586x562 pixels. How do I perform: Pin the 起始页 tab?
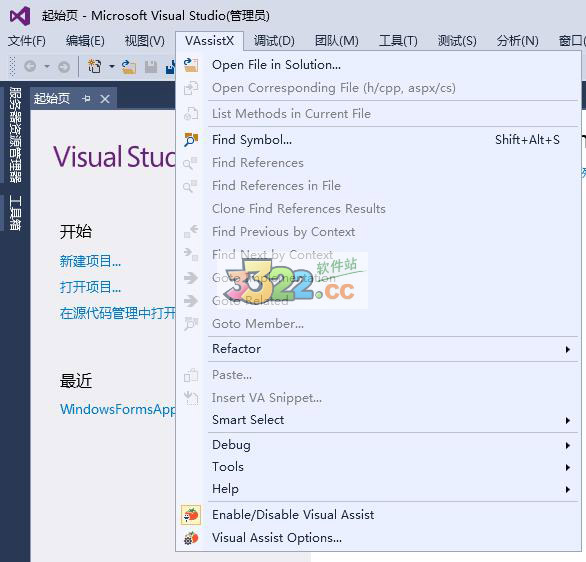click(x=86, y=99)
